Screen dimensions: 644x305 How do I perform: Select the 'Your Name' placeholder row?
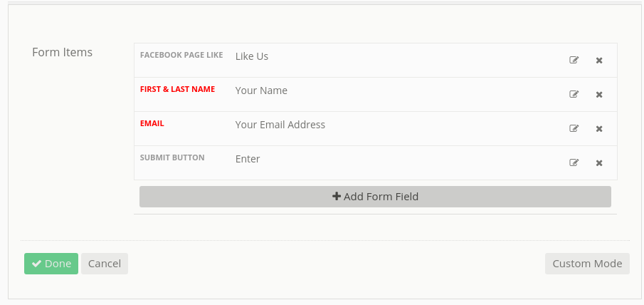tap(261, 91)
